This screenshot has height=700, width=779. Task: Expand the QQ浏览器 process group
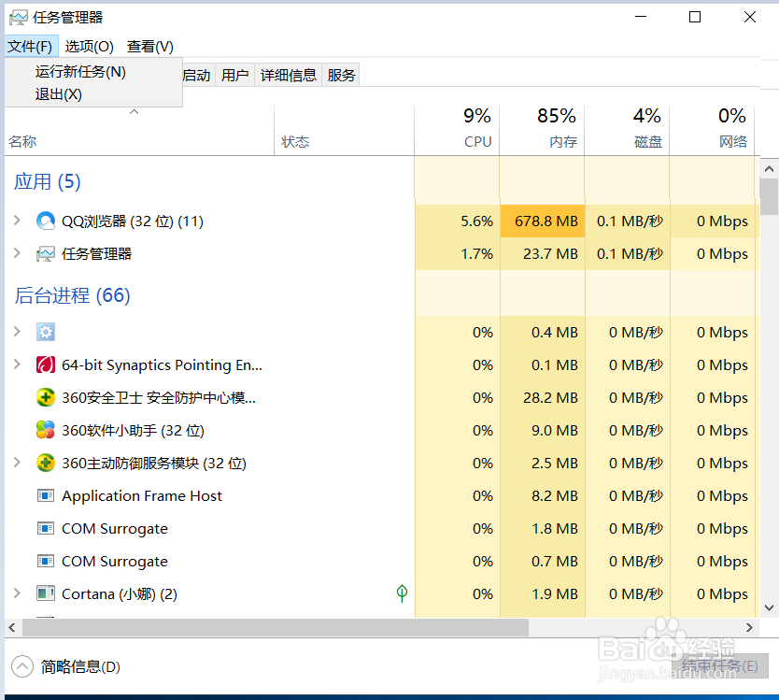click(19, 221)
